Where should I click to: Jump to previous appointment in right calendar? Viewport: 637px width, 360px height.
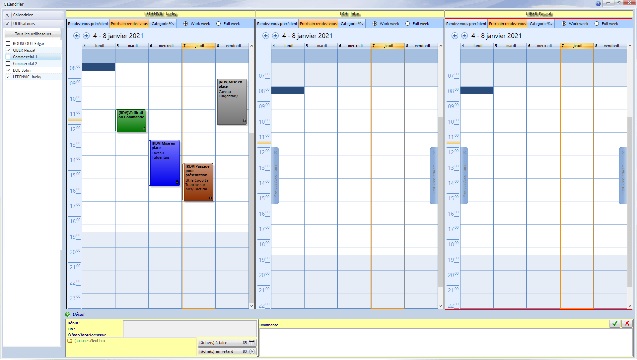[464, 176]
